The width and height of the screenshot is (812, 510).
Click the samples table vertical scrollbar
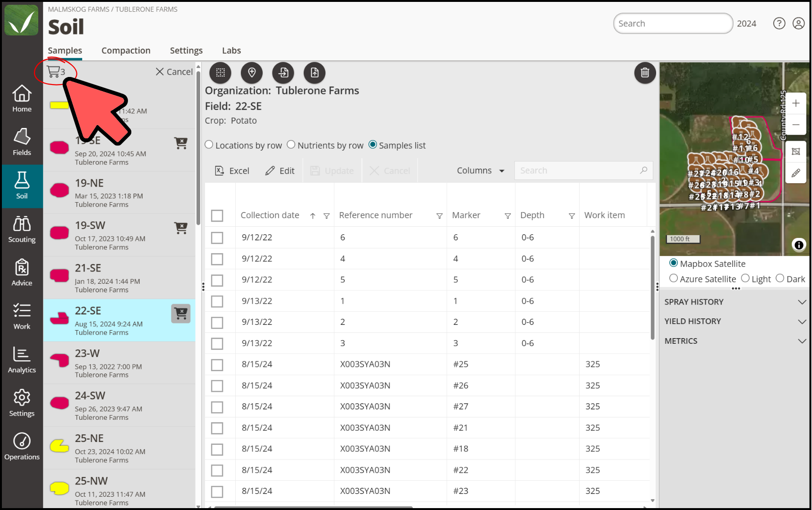(652, 288)
